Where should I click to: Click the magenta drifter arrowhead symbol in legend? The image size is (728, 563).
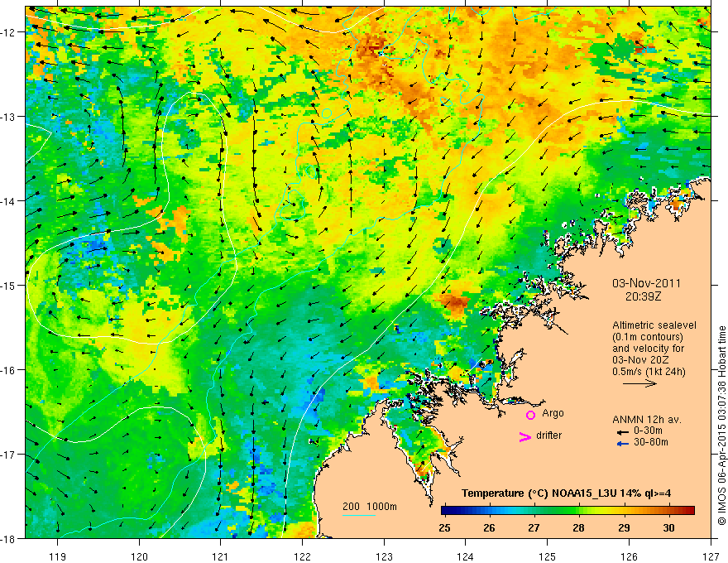click(524, 436)
